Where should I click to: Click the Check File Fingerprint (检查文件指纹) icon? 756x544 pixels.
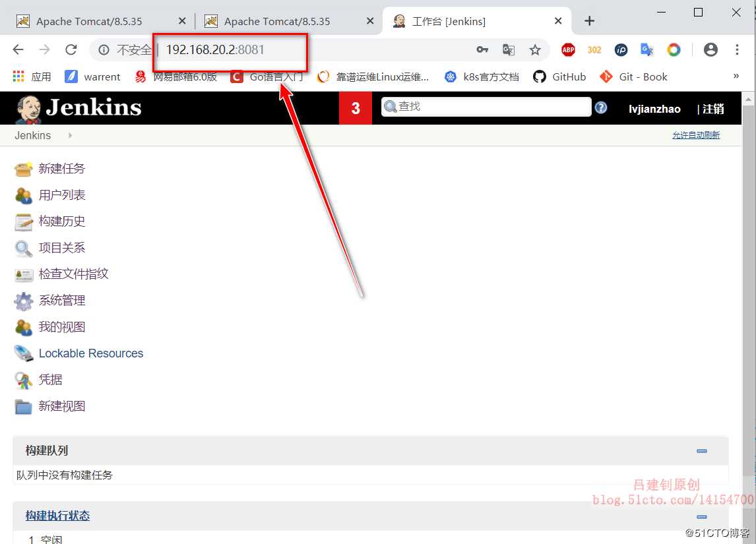(x=23, y=275)
